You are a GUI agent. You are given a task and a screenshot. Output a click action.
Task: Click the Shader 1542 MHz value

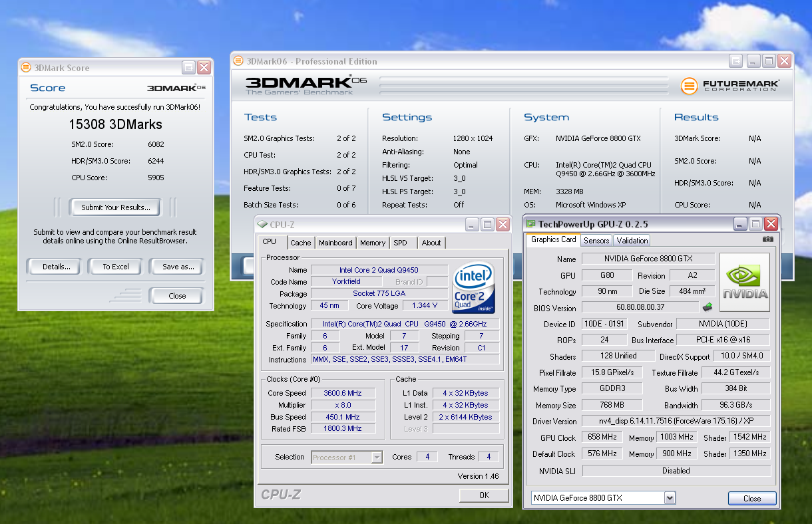[750, 437]
